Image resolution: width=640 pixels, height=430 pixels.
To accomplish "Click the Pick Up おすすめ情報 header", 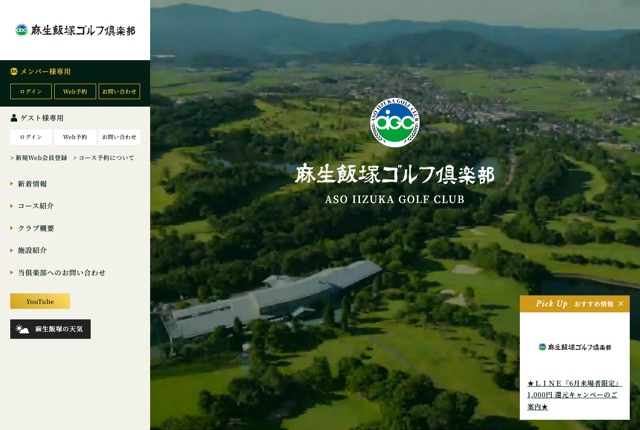I will click(x=574, y=304).
